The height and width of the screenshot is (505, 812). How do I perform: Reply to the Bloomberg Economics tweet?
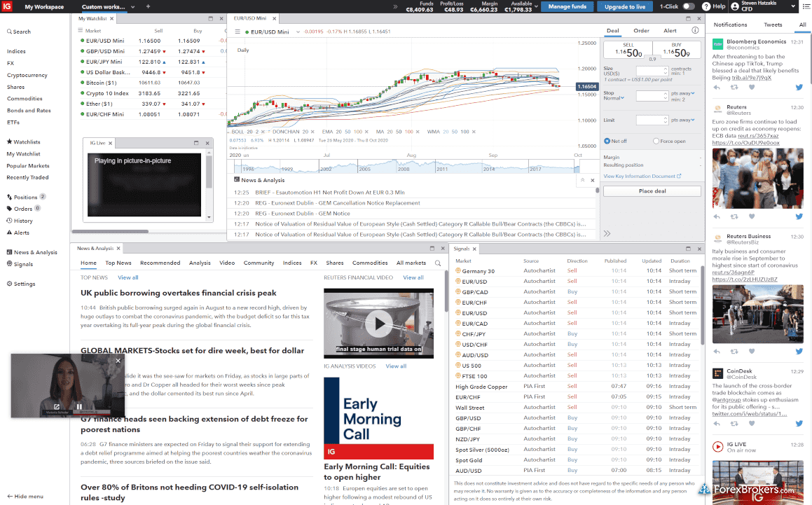(x=717, y=88)
